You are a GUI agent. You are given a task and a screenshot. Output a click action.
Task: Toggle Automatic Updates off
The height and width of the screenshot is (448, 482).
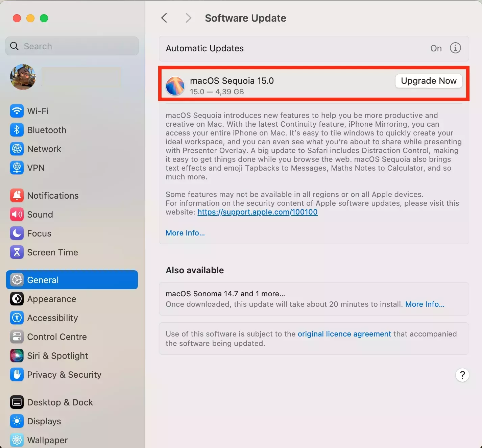pyautogui.click(x=436, y=48)
